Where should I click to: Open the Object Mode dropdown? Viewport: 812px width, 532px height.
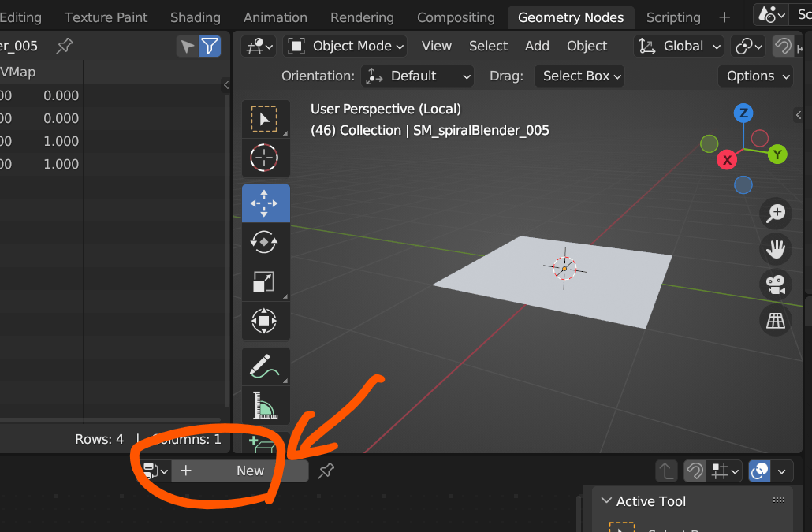(x=345, y=46)
